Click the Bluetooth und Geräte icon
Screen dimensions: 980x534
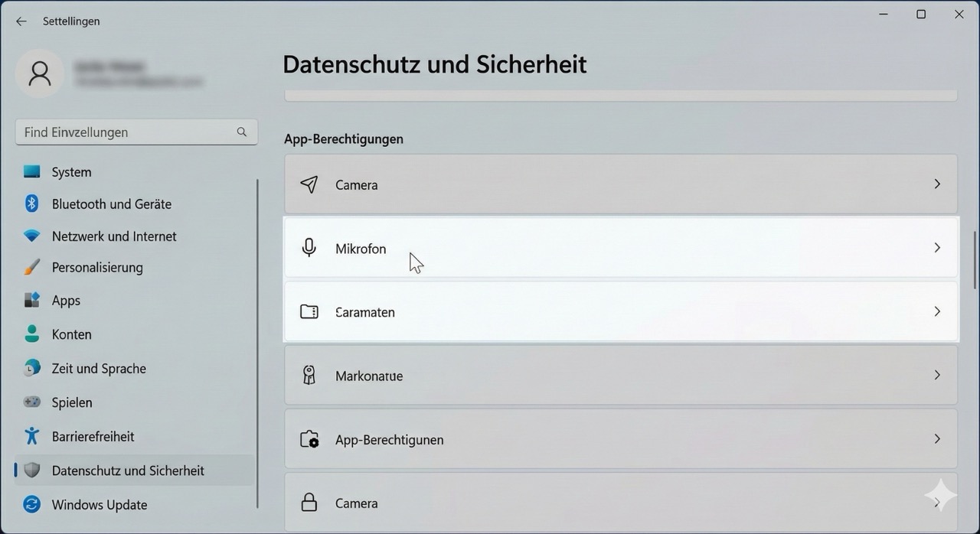click(x=31, y=204)
